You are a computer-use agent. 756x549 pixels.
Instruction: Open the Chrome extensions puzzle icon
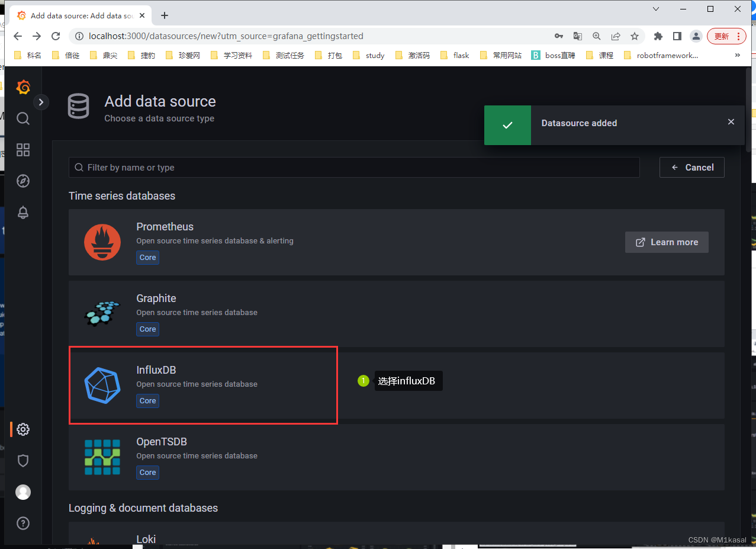coord(658,36)
